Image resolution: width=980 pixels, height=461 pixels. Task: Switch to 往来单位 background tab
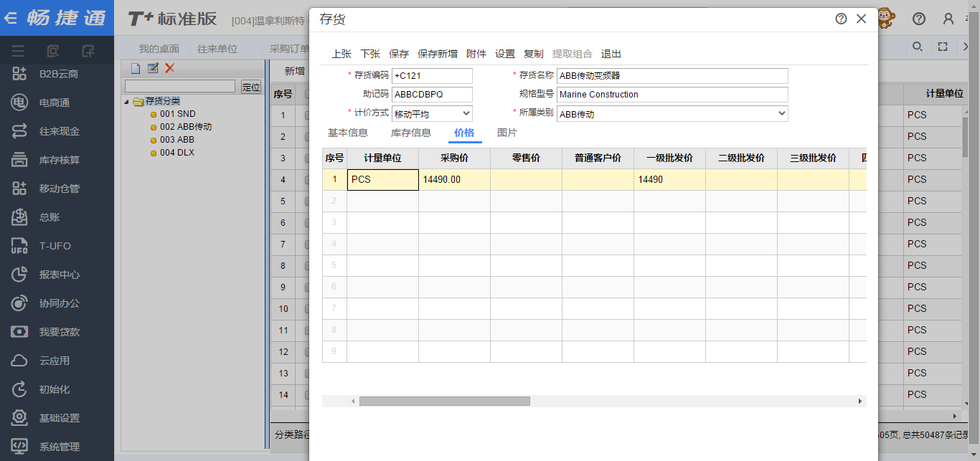tap(217, 49)
